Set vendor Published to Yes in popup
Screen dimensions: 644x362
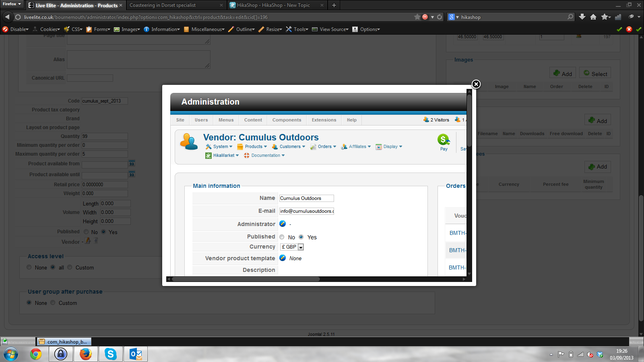[x=301, y=237]
